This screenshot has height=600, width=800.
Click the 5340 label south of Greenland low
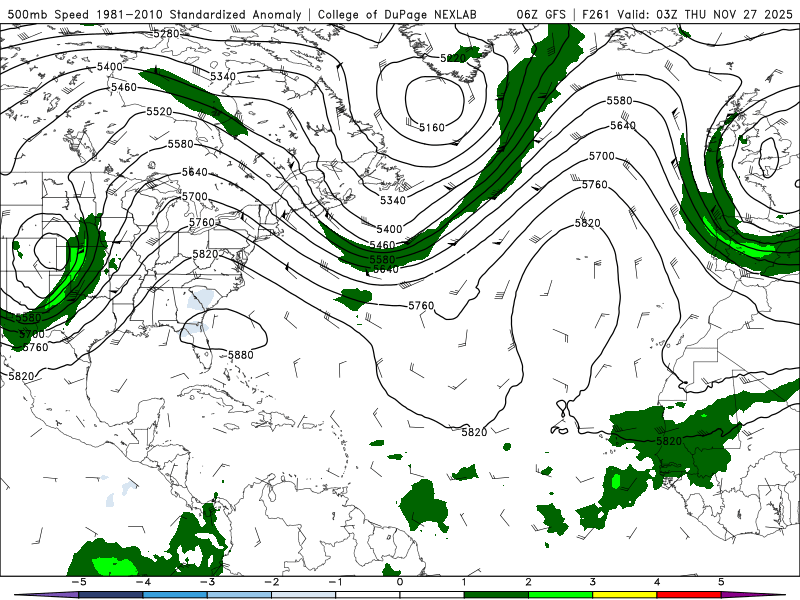(392, 200)
